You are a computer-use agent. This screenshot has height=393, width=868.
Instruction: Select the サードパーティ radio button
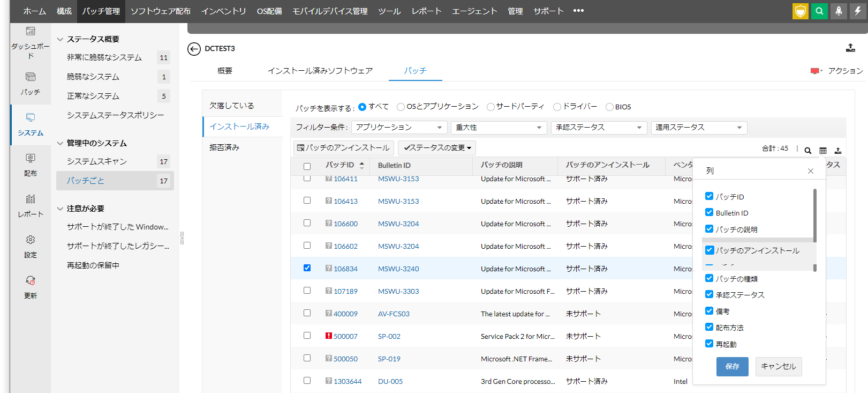click(490, 107)
